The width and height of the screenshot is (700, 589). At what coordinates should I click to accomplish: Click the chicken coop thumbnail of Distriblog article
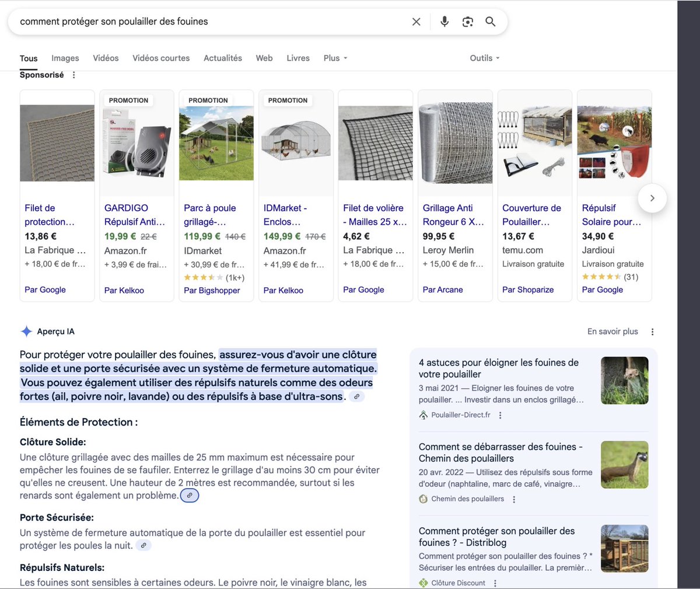(625, 549)
